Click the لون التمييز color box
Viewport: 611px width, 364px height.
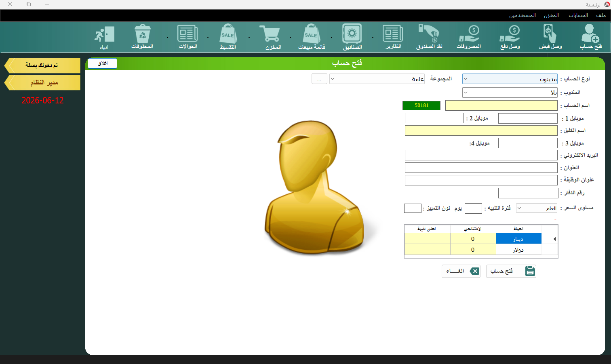click(413, 208)
